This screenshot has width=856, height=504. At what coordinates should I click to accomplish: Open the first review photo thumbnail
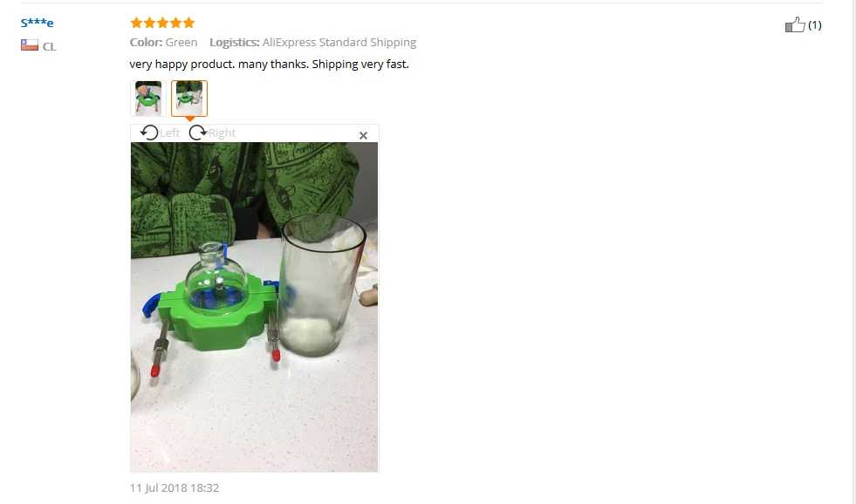[x=148, y=99]
